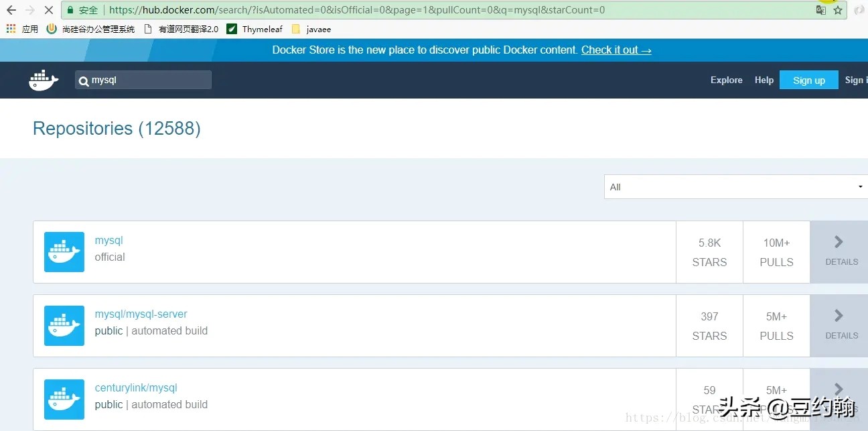Open the centurylink/mysql repository link

(136, 388)
